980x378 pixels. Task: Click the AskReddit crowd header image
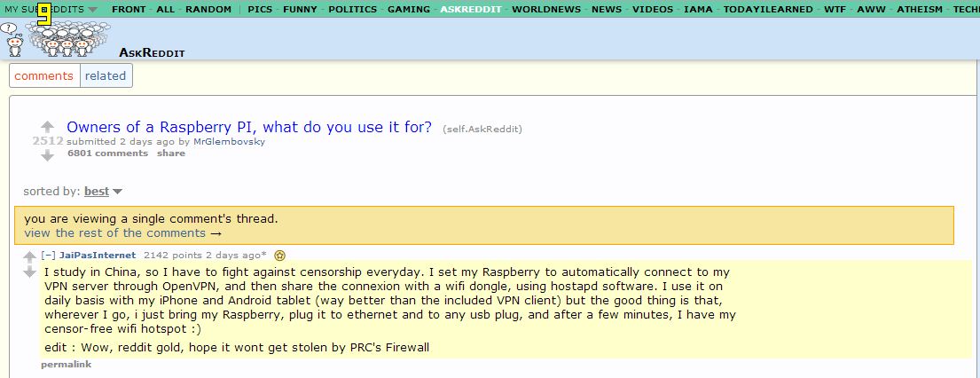tap(67, 39)
